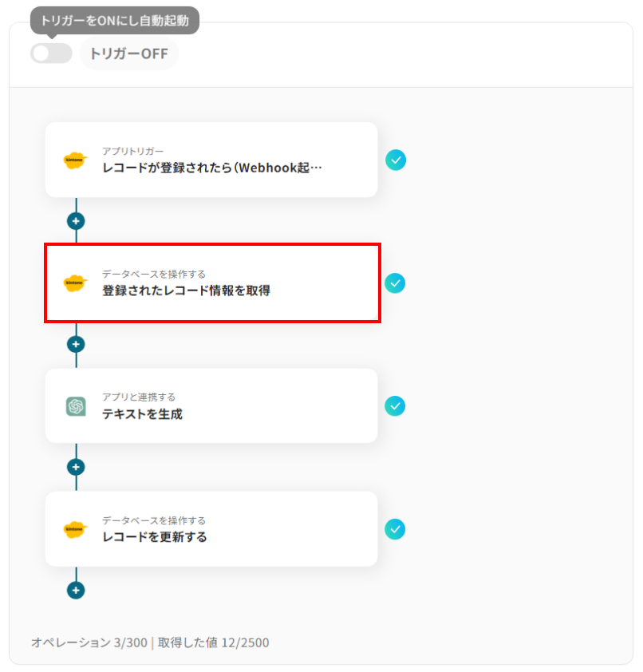The height and width of the screenshot is (672, 643).
Task: Click checkmark beside the Webhook trigger step
Action: pyautogui.click(x=396, y=160)
